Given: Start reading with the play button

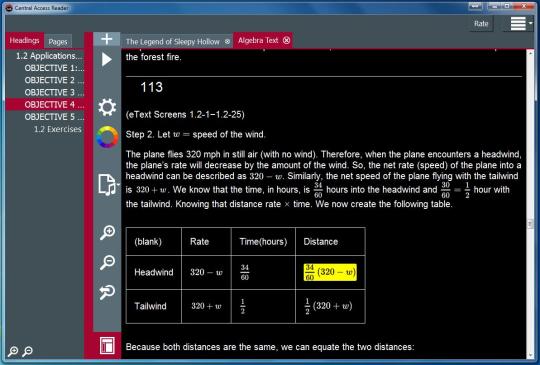Looking at the screenshot, I should pos(107,60).
